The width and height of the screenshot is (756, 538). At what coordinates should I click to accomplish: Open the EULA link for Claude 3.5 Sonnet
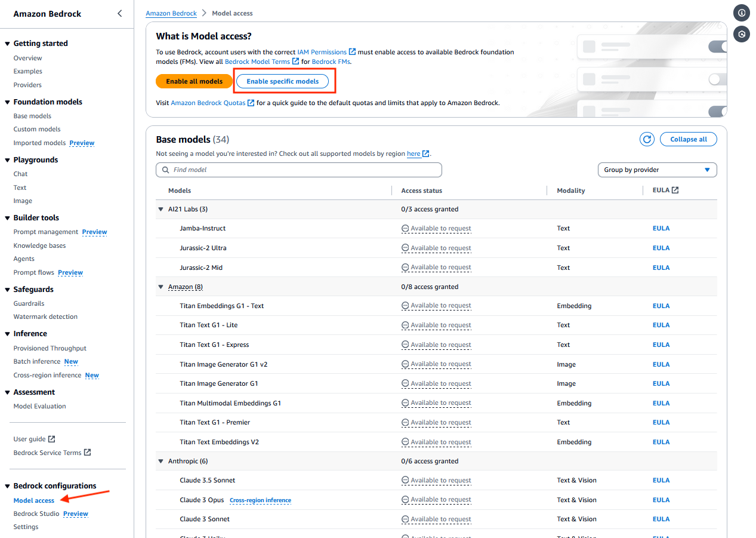click(x=661, y=480)
